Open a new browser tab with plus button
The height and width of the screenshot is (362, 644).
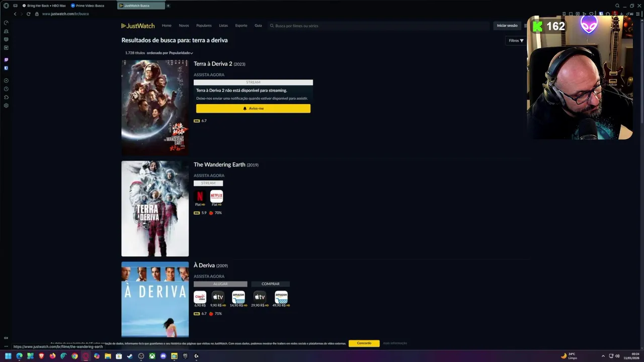[168, 6]
